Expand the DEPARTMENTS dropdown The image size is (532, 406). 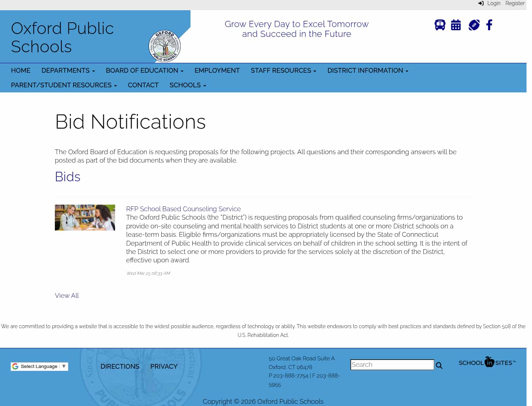(68, 71)
